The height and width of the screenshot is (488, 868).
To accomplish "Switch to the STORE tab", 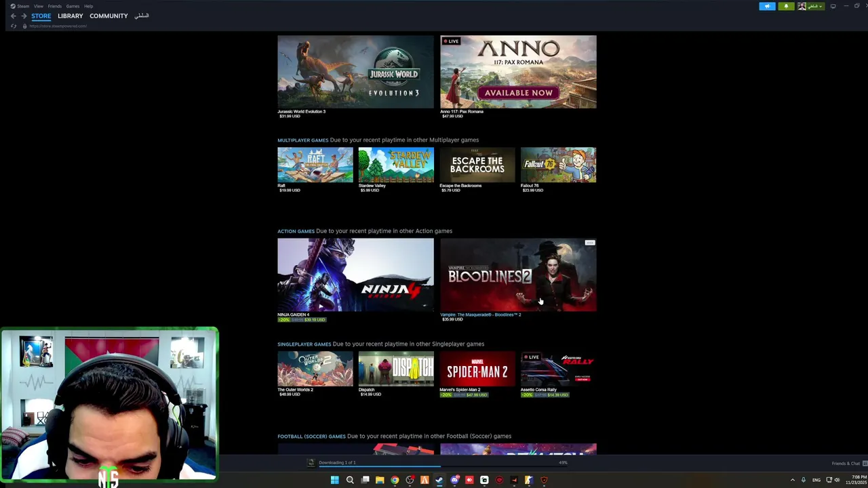I will (x=41, y=16).
